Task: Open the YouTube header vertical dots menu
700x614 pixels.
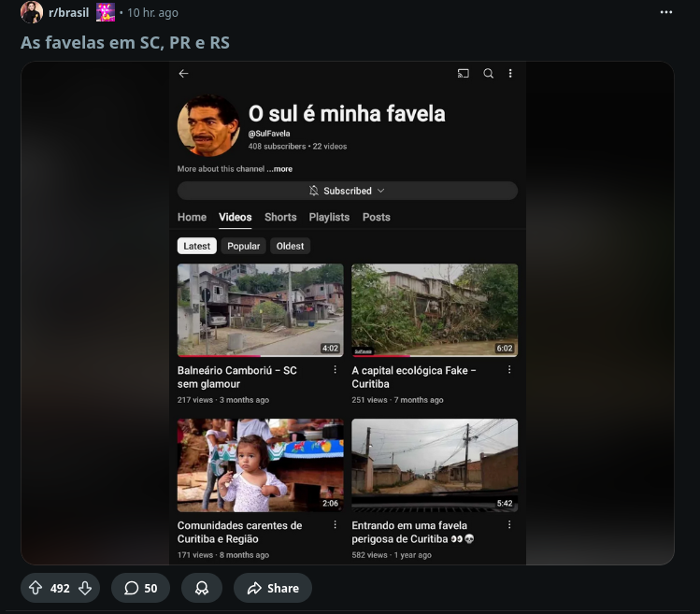Action: click(510, 73)
